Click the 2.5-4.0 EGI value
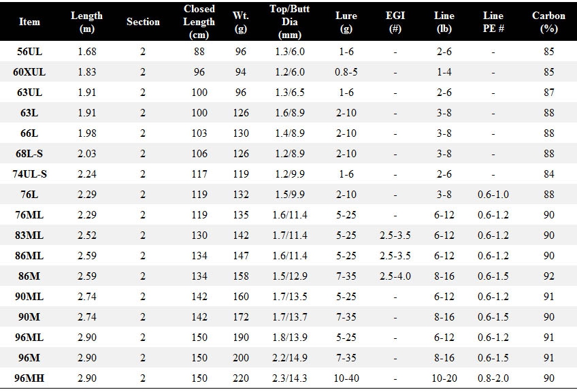577x392 pixels. click(x=395, y=276)
